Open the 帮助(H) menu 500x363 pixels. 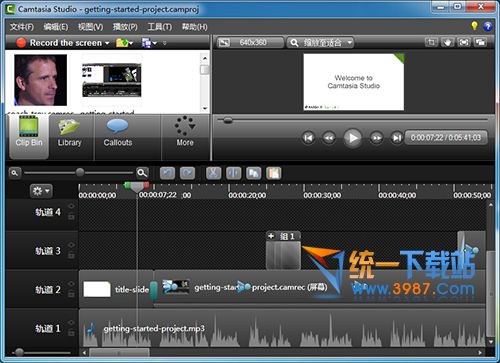tap(195, 27)
